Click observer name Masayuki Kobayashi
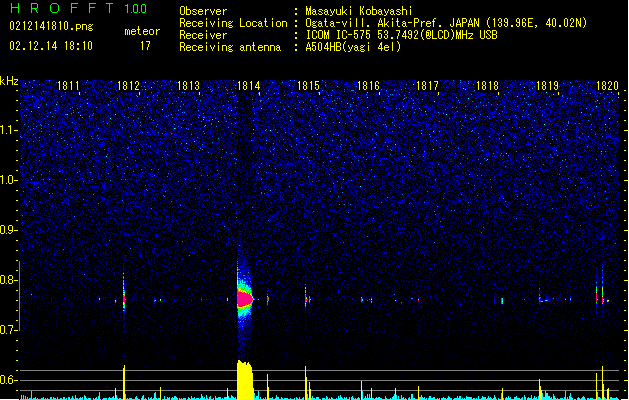The width and height of the screenshot is (629, 400). coord(359,11)
